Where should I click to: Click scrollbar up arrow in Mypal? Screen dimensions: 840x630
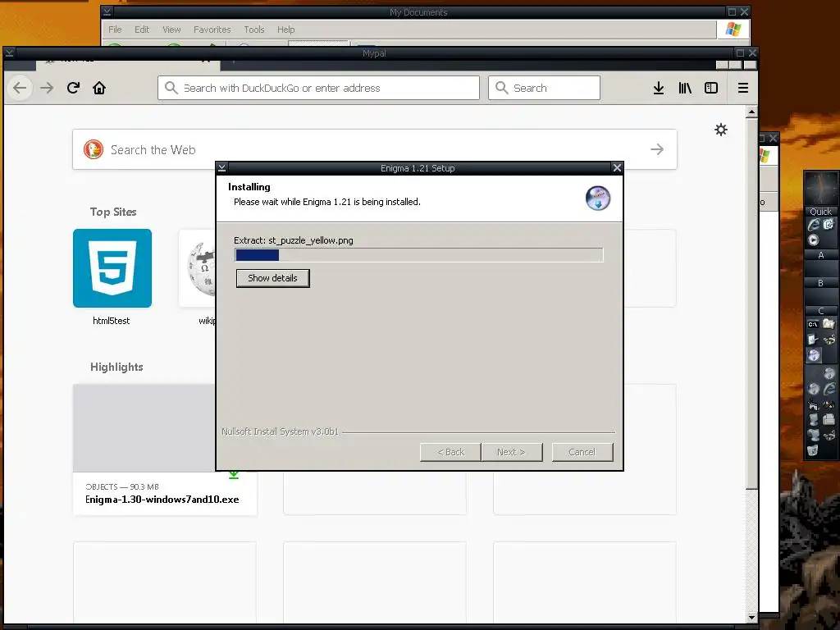pyautogui.click(x=751, y=112)
